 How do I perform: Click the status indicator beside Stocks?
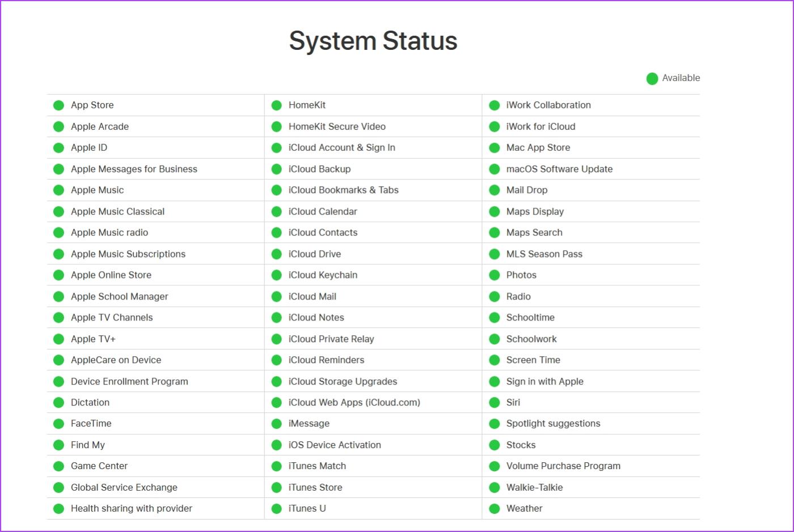click(x=494, y=445)
